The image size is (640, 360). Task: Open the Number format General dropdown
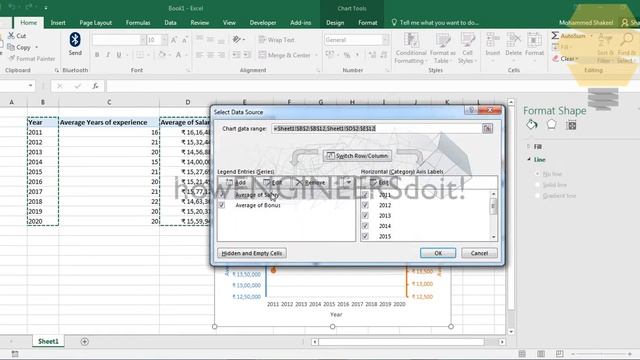pos(385,40)
